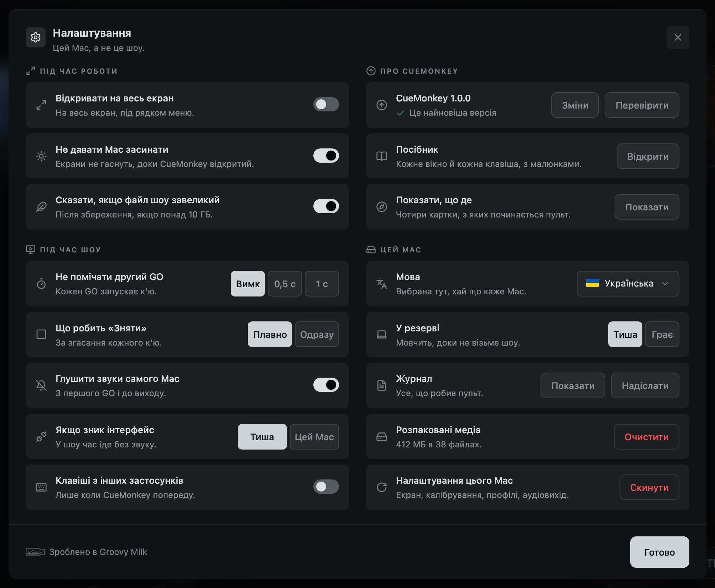Select Тиша in У резерві row
Viewport: 715px width, 588px height.
(625, 334)
